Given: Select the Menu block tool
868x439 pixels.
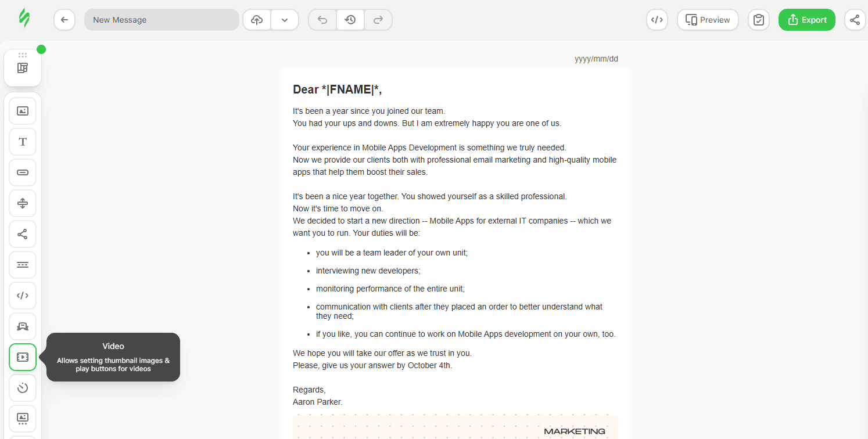Looking at the screenshot, I should [x=23, y=265].
